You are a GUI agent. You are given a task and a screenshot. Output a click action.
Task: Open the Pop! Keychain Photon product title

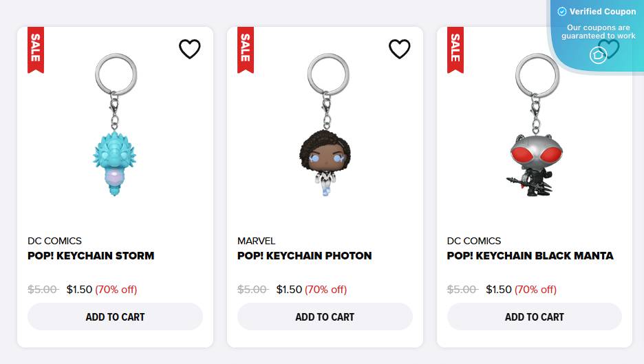tap(305, 256)
